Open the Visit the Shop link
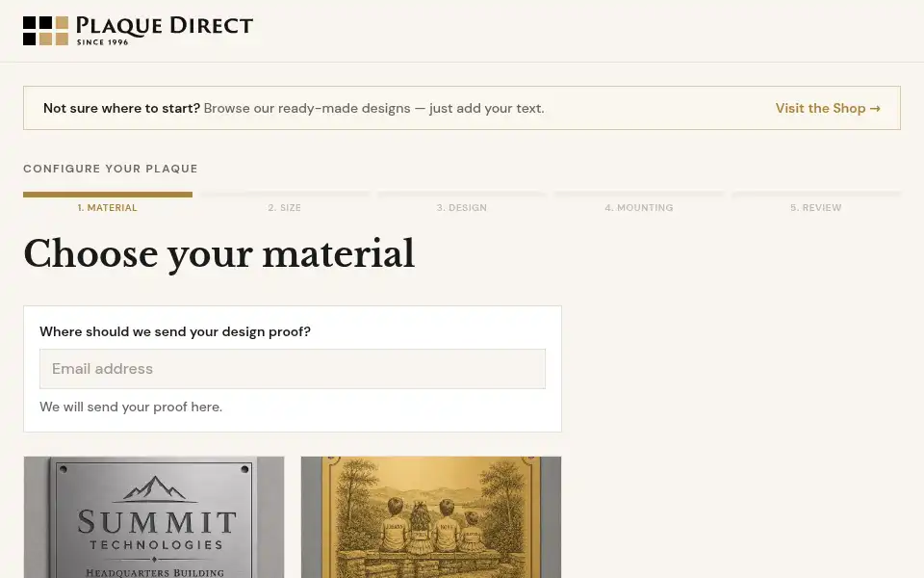 [x=828, y=109]
